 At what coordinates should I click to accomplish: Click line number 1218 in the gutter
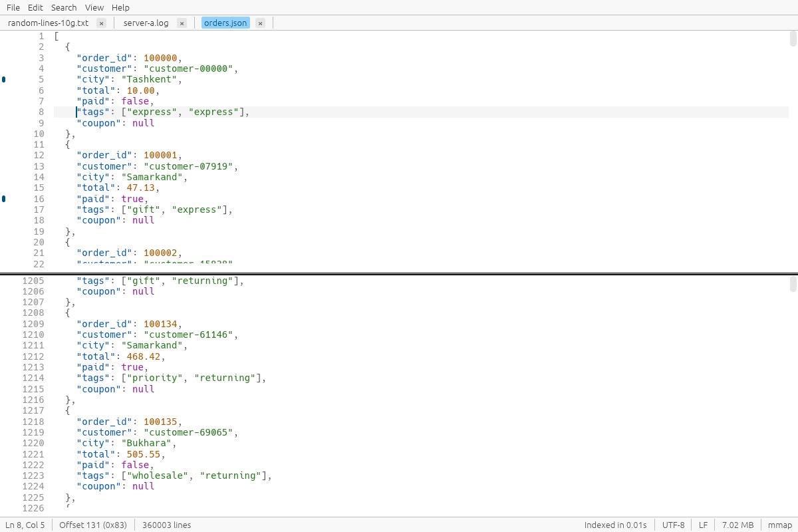click(x=33, y=422)
